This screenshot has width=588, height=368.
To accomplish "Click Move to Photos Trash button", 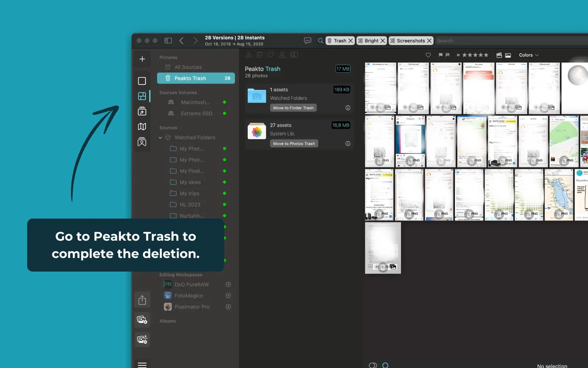I will [294, 144].
